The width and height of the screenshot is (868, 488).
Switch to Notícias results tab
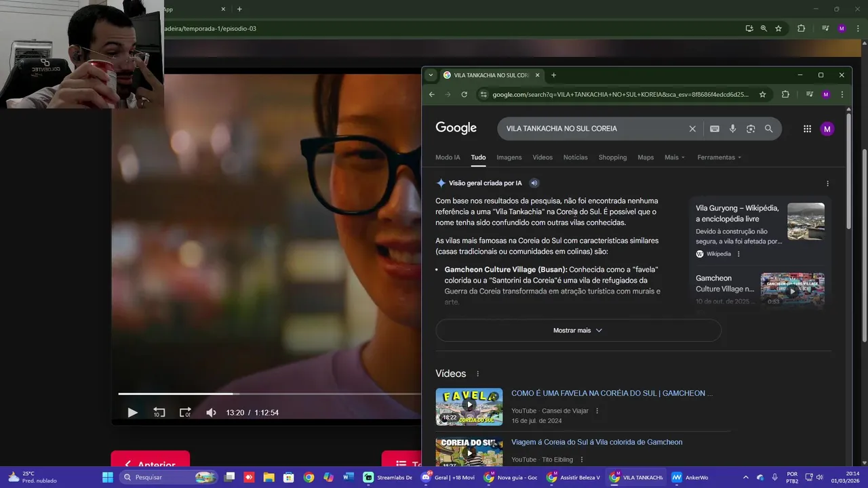(576, 157)
